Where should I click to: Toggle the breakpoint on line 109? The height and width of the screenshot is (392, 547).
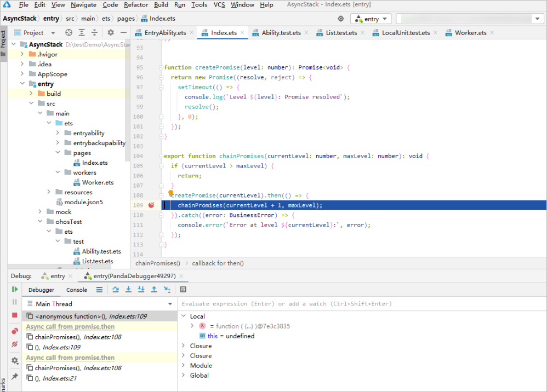(x=151, y=205)
